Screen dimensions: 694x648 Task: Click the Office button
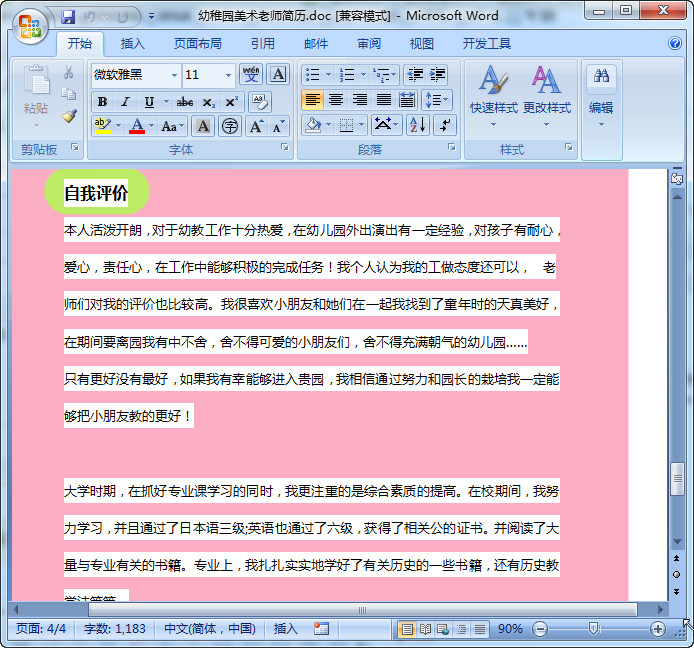(30, 26)
